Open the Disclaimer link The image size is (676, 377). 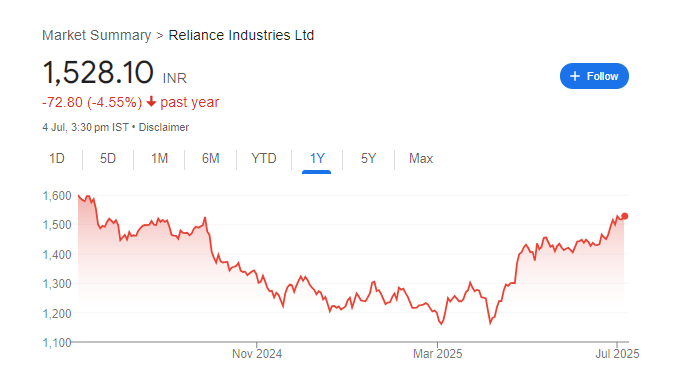pyautogui.click(x=164, y=128)
